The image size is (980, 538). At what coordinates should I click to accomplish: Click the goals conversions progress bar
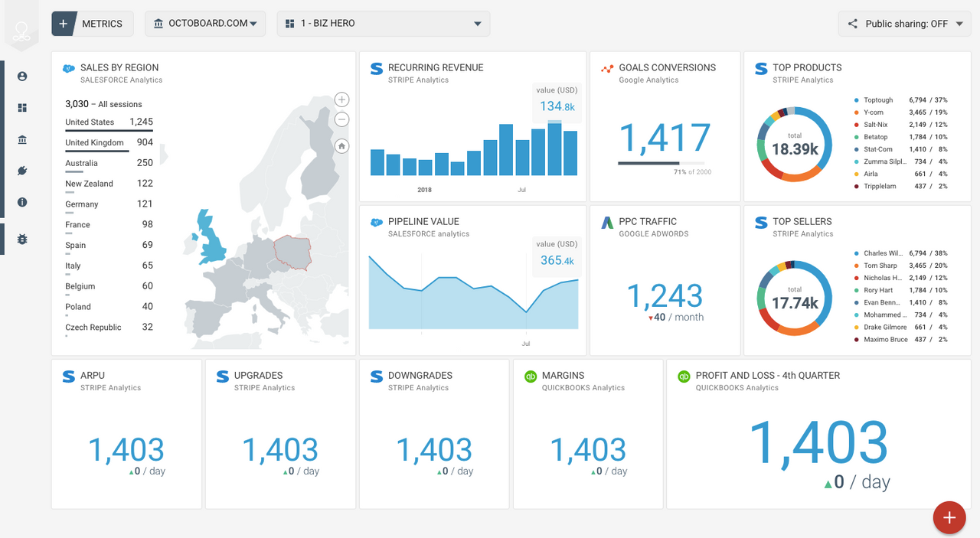tap(661, 163)
